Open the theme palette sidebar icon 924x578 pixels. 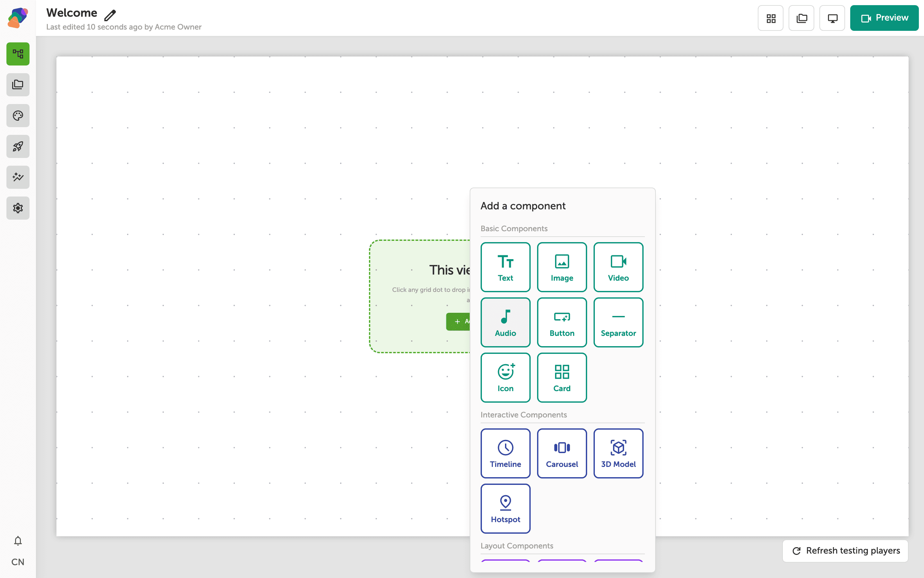[18, 116]
